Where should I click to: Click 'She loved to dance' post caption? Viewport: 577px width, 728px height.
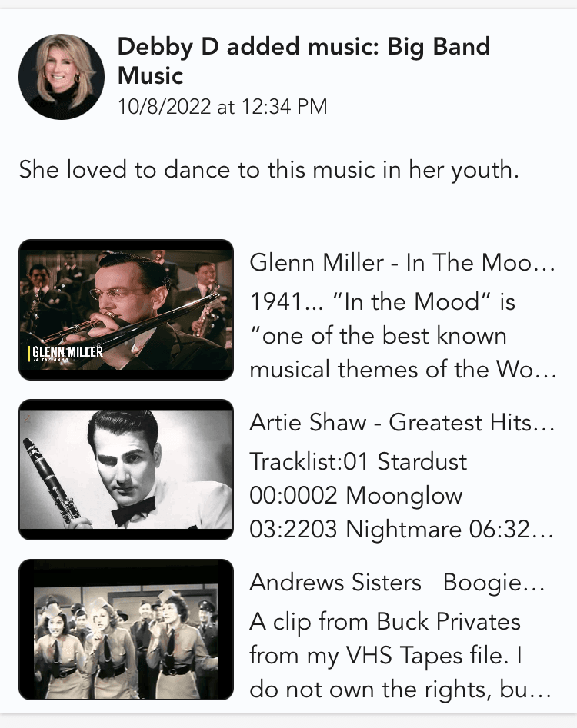269,169
